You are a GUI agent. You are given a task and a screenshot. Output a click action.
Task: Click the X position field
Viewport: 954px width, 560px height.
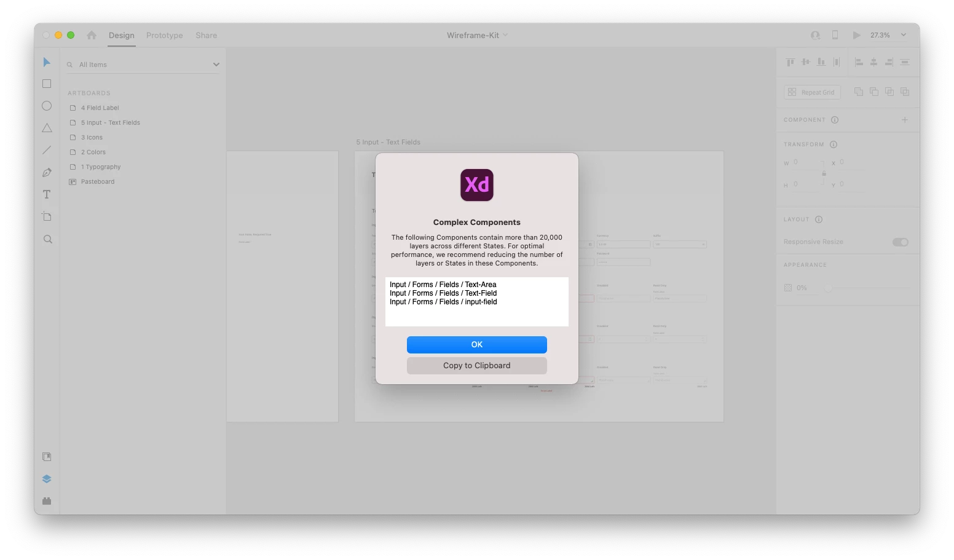[x=853, y=162]
